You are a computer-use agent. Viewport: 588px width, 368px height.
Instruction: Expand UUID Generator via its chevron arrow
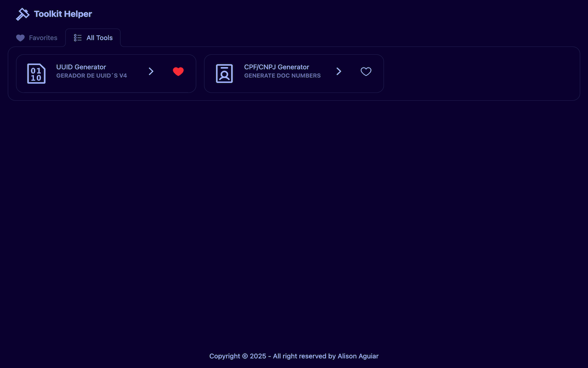[151, 71]
